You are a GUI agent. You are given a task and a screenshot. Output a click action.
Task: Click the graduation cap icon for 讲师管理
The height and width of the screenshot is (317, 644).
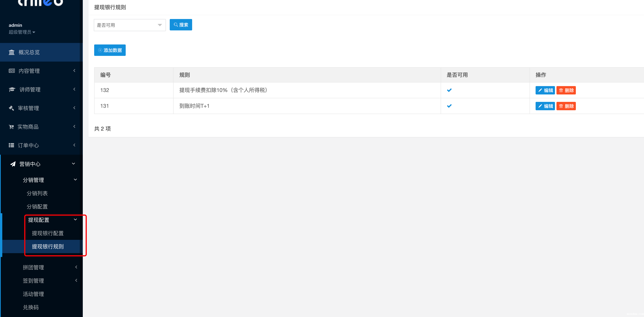[12, 90]
